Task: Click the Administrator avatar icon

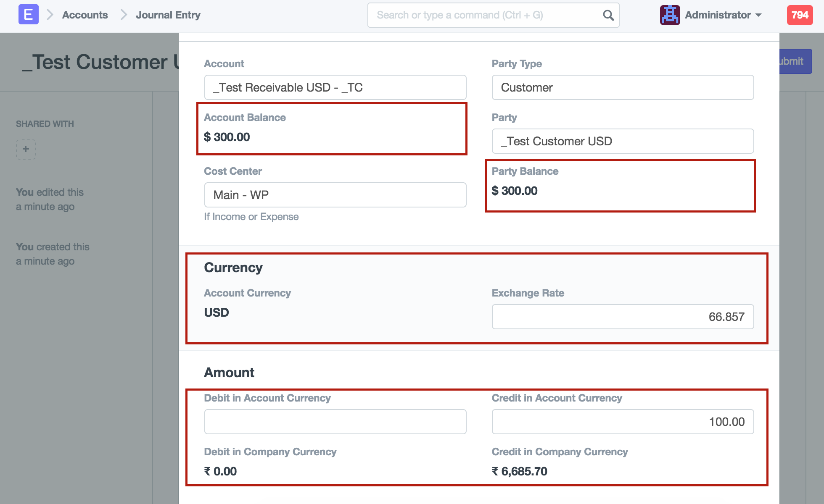Action: click(670, 15)
